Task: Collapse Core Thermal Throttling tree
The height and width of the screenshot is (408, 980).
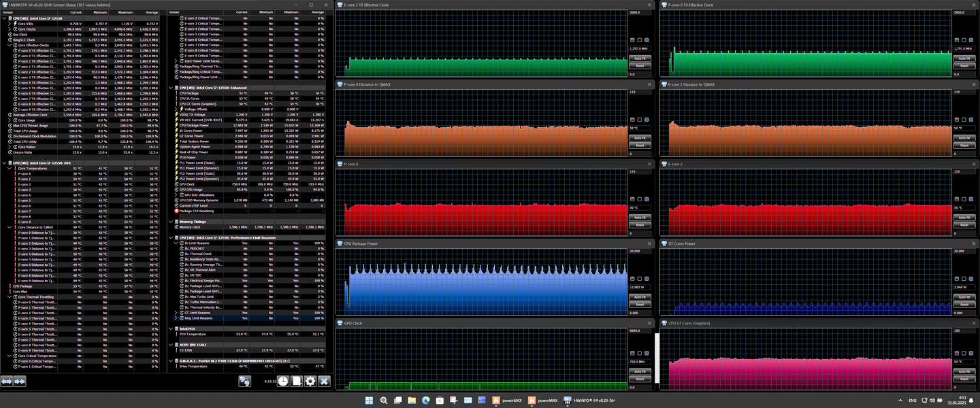Action: pos(10,297)
